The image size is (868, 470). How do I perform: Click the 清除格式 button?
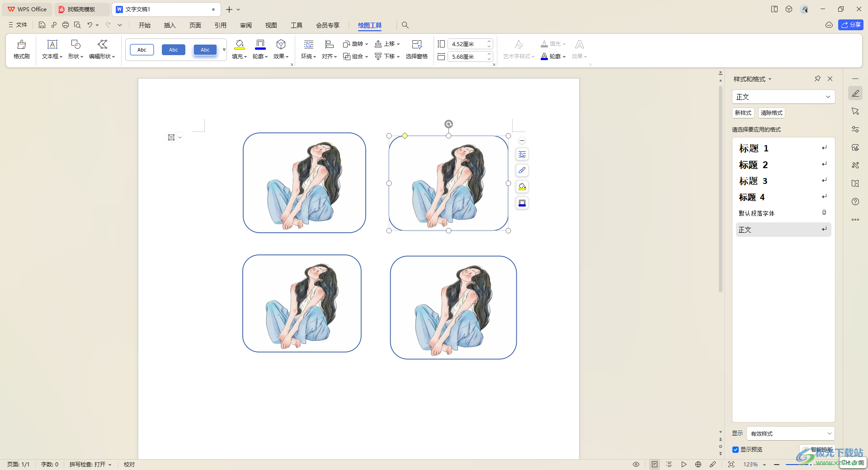[x=772, y=113]
